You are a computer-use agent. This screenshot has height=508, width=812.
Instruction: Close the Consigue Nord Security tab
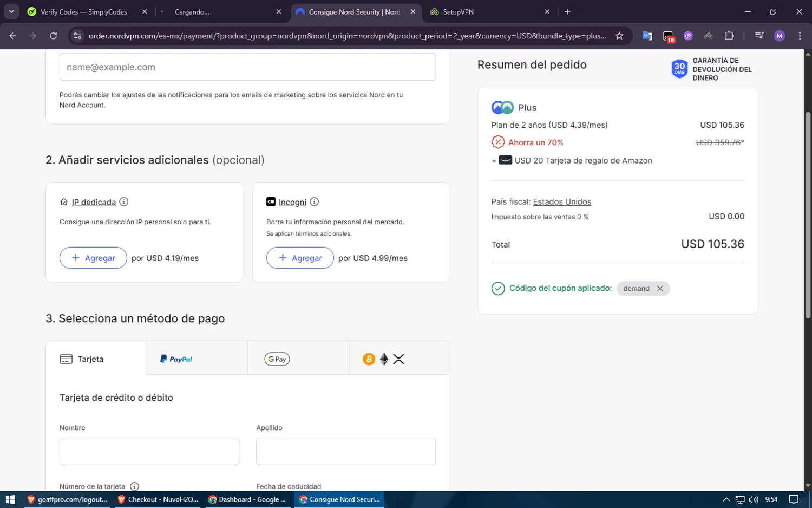point(413,12)
